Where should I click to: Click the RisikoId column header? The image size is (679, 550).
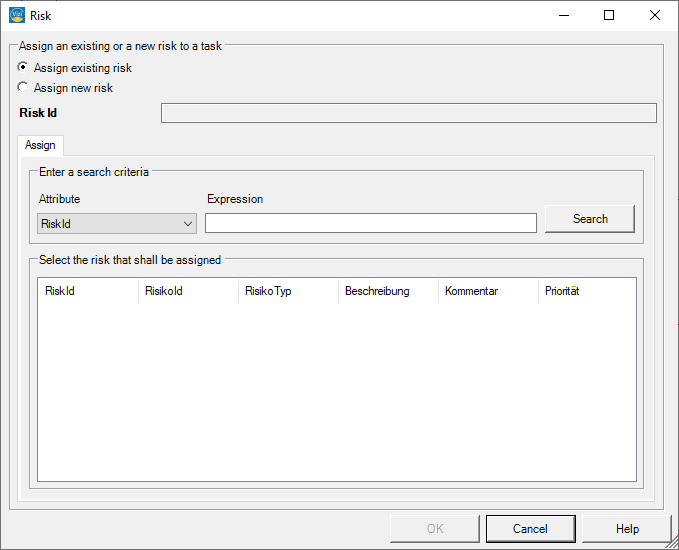pyautogui.click(x=188, y=292)
